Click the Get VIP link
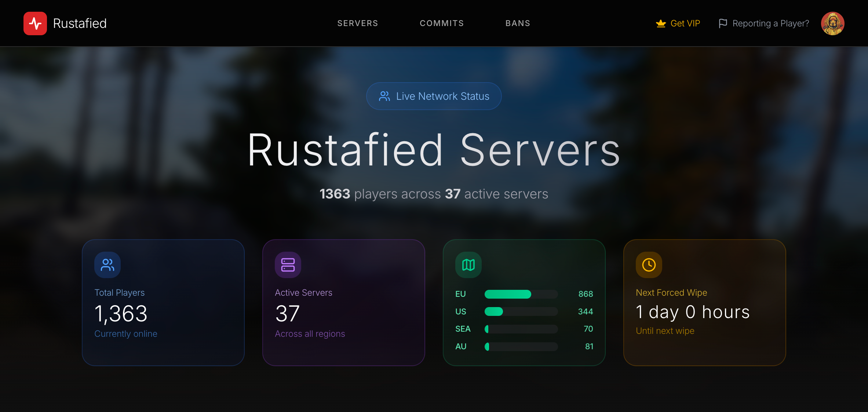 click(x=685, y=23)
